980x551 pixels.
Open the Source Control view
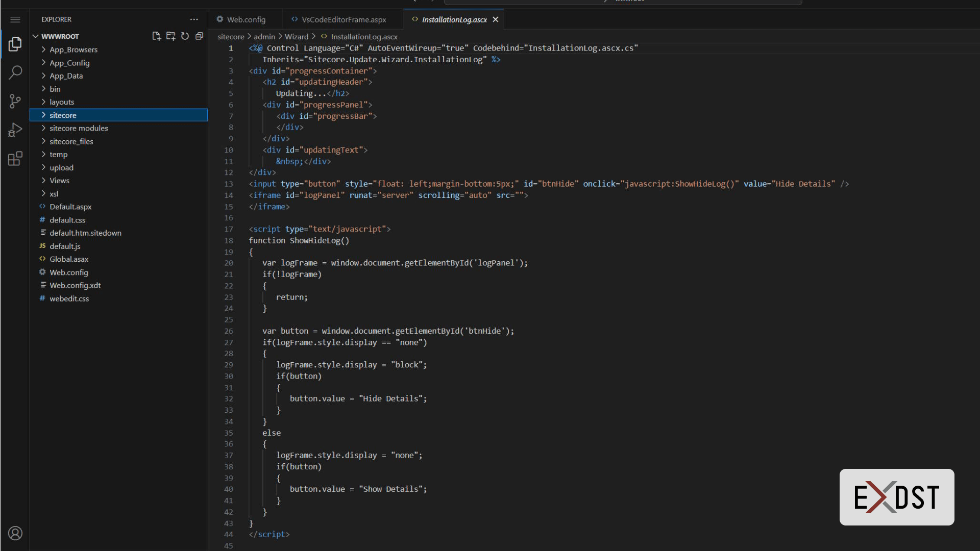pyautogui.click(x=15, y=101)
